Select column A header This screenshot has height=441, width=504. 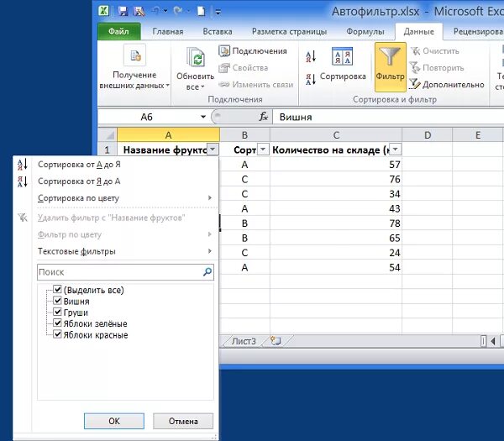pos(169,135)
